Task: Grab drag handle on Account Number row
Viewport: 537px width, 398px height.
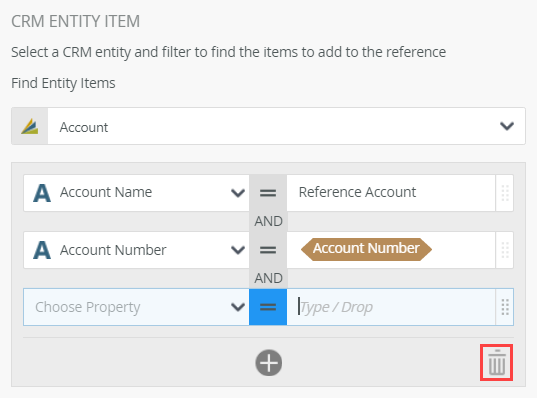Action: click(505, 250)
